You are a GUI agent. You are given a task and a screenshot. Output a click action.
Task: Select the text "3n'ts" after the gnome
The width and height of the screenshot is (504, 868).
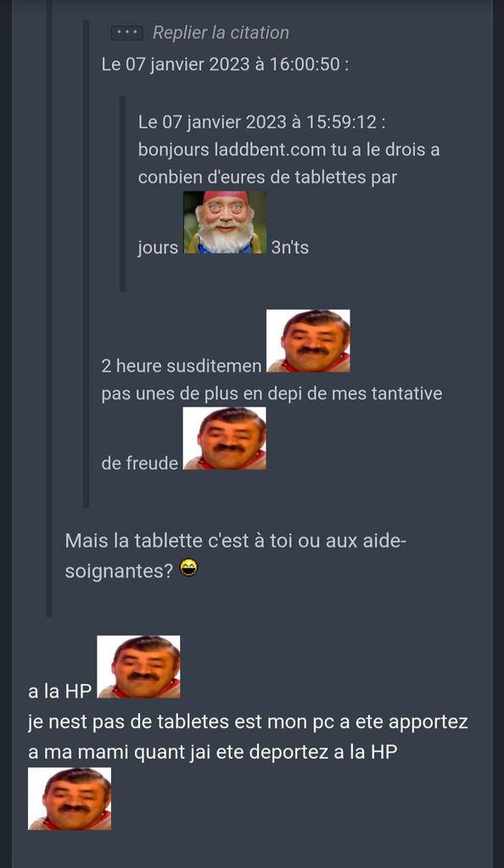(289, 248)
